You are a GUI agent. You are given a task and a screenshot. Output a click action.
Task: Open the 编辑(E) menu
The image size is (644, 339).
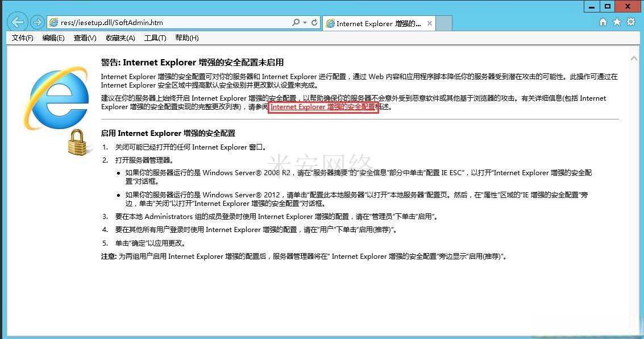pyautogui.click(x=53, y=38)
